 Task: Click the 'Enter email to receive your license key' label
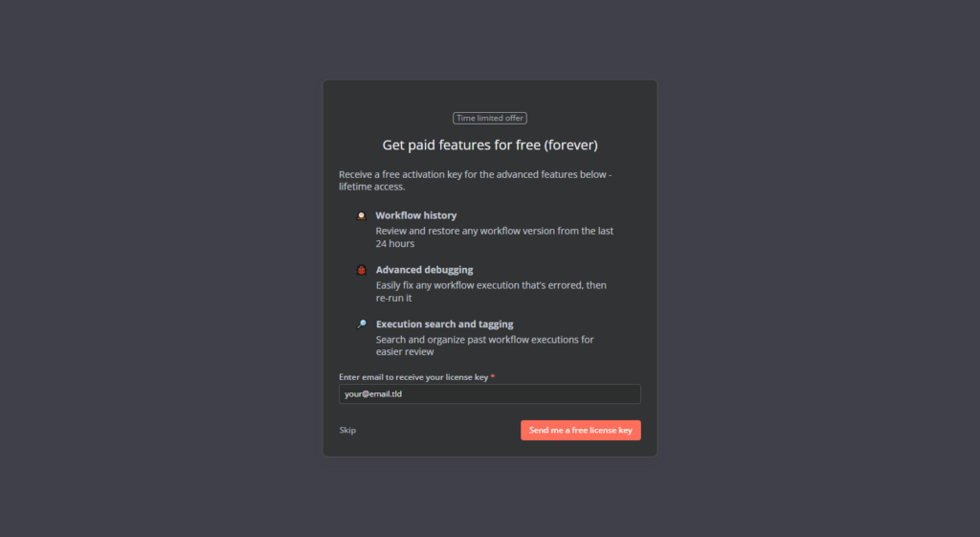point(413,377)
